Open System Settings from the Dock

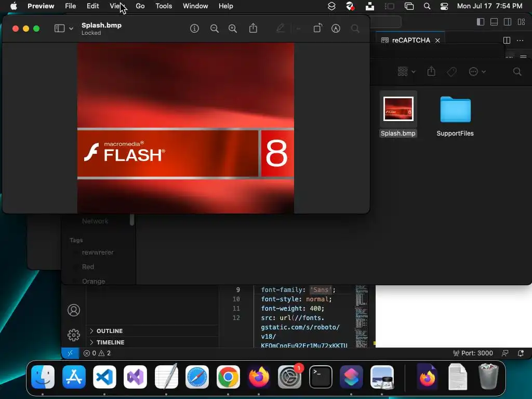[x=289, y=377]
